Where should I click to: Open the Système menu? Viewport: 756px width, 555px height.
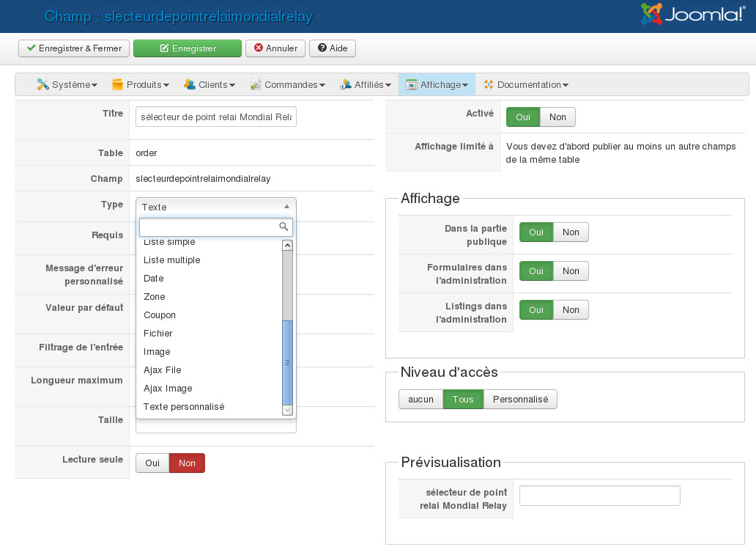67,84
